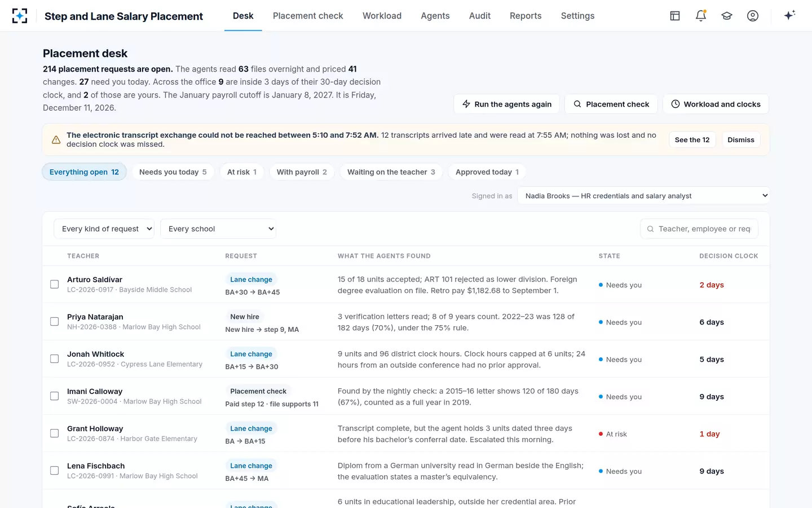The image size is (812, 508).
Task: Open the Audit tab
Action: pos(480,16)
